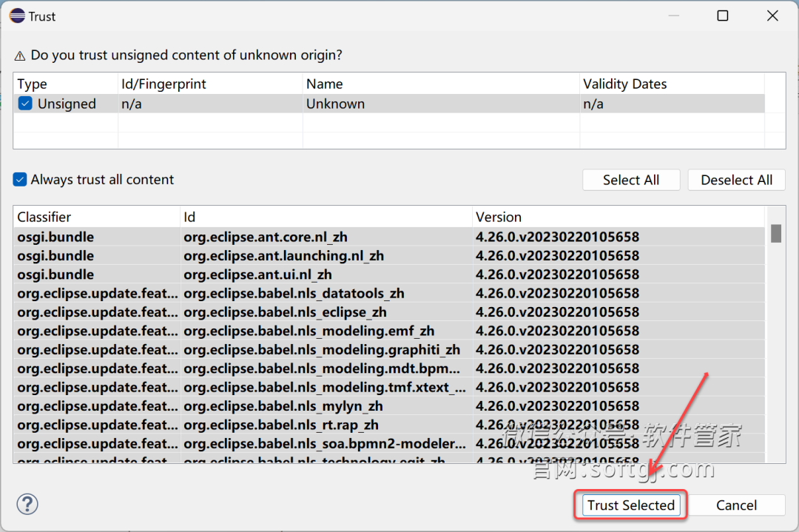Click the Id/Fingerprint column header
The height and width of the screenshot is (532, 799).
pos(210,84)
